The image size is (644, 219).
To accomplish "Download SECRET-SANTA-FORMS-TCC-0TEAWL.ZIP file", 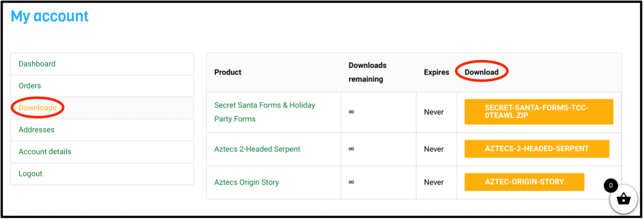I will click(x=539, y=112).
